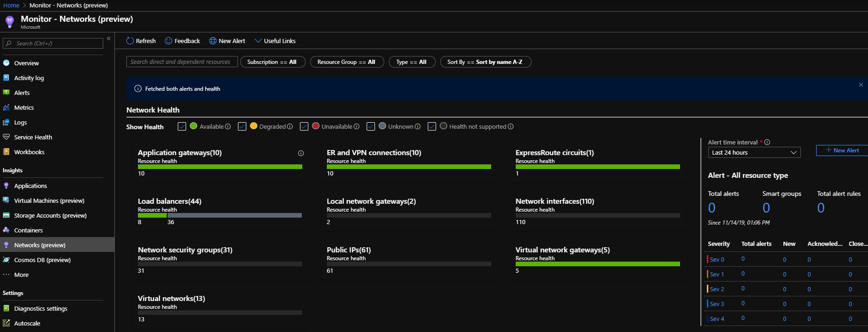
Task: Open the Workbooks icon
Action: click(x=6, y=152)
